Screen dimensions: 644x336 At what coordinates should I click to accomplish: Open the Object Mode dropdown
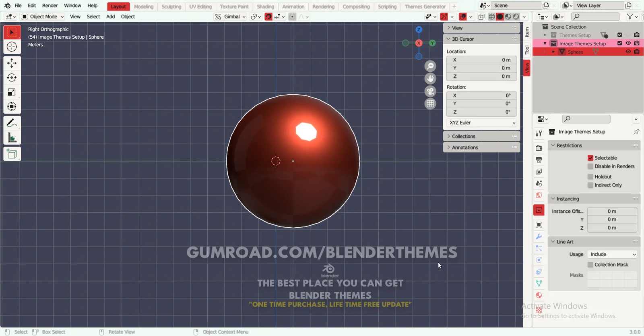43,17
